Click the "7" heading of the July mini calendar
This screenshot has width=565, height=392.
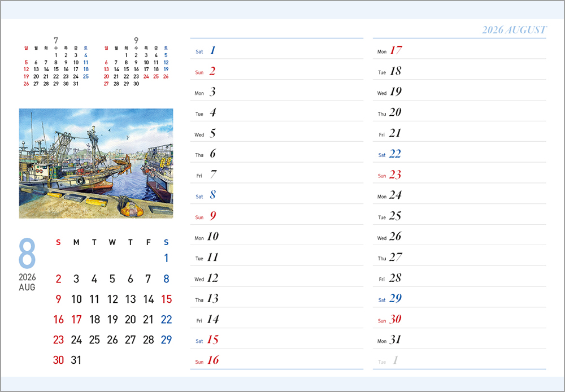[56, 40]
